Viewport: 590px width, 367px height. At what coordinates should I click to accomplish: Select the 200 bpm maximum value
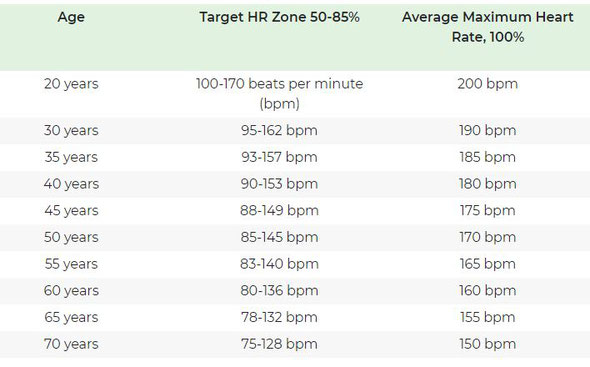click(488, 84)
